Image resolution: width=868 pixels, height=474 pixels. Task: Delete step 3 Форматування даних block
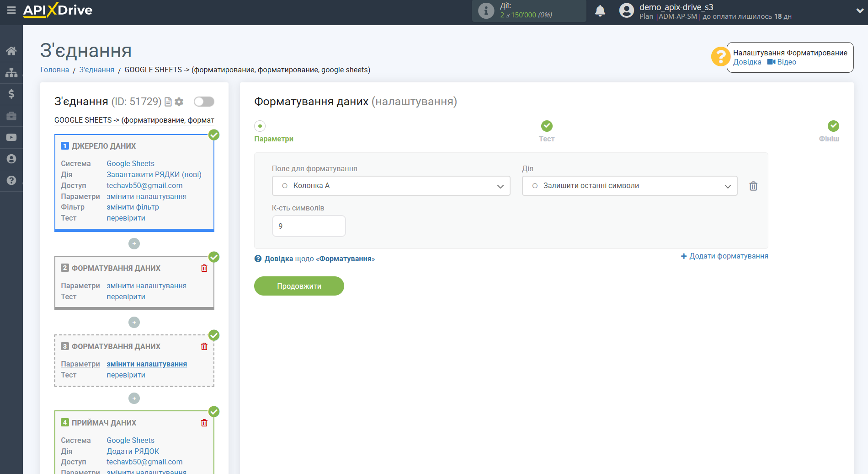tap(204, 346)
